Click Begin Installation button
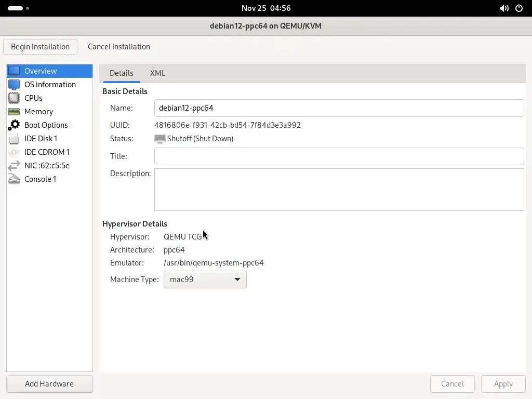Image resolution: width=532 pixels, height=399 pixels. pyautogui.click(x=41, y=47)
